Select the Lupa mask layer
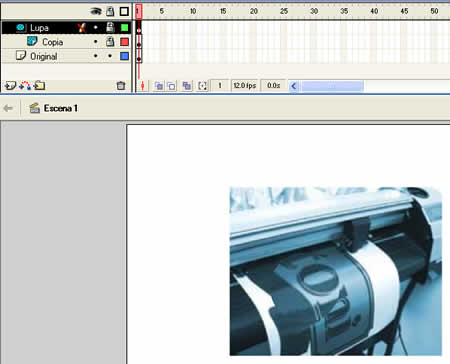The image size is (450, 364). [x=67, y=28]
